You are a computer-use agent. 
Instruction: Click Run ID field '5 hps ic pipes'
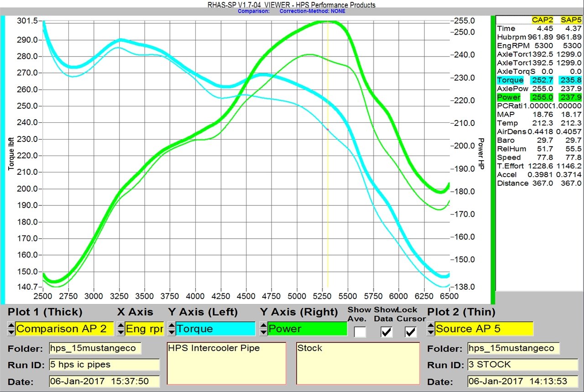tap(104, 365)
